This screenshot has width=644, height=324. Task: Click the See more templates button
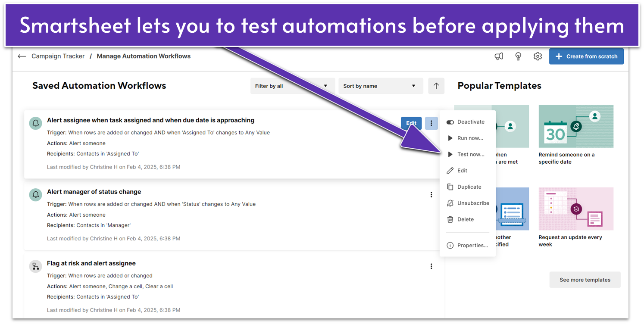coord(585,280)
